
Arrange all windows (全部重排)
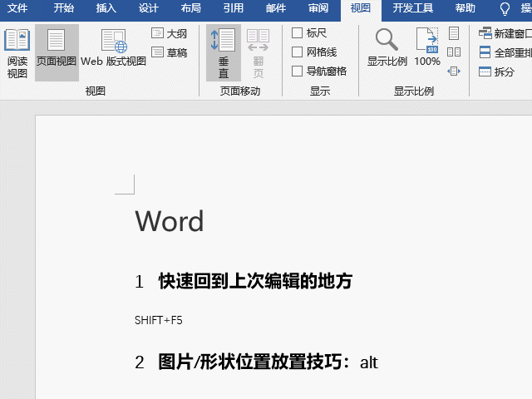click(505, 52)
